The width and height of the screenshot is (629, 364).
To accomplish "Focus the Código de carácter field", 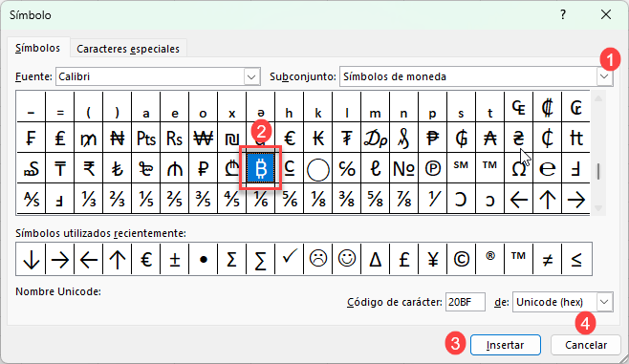I will click(465, 302).
